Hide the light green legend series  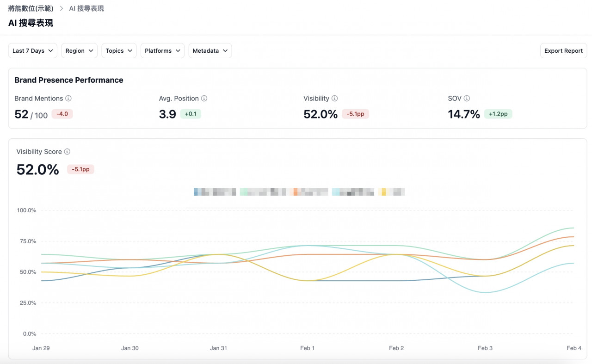[263, 192]
